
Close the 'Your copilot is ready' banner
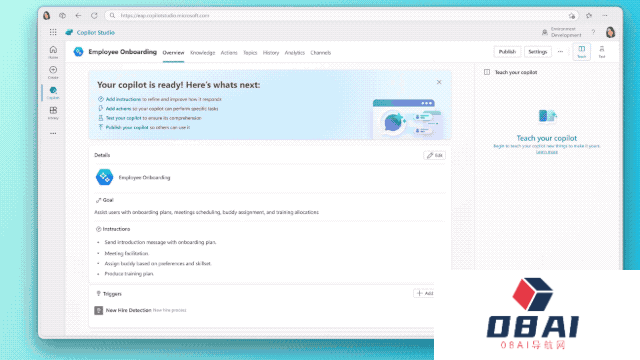coord(439,82)
